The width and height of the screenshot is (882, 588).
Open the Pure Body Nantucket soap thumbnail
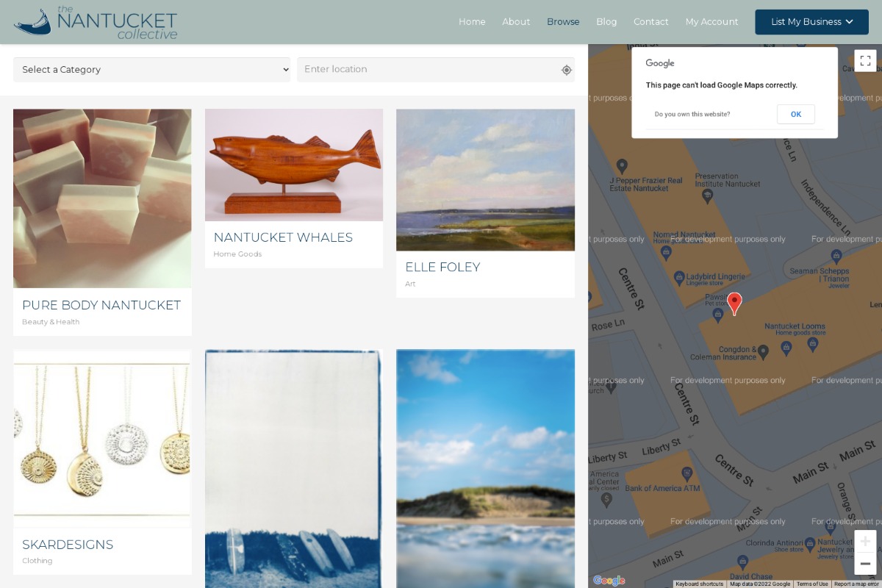click(x=102, y=198)
